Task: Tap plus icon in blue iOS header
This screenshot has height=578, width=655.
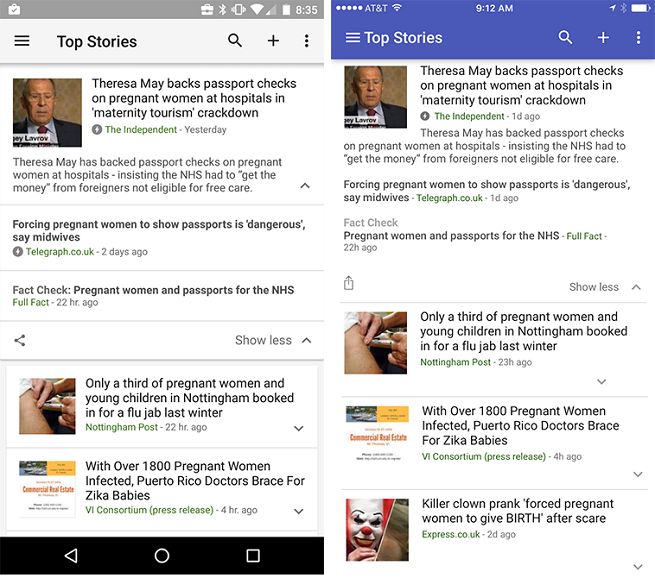Action: click(x=603, y=38)
